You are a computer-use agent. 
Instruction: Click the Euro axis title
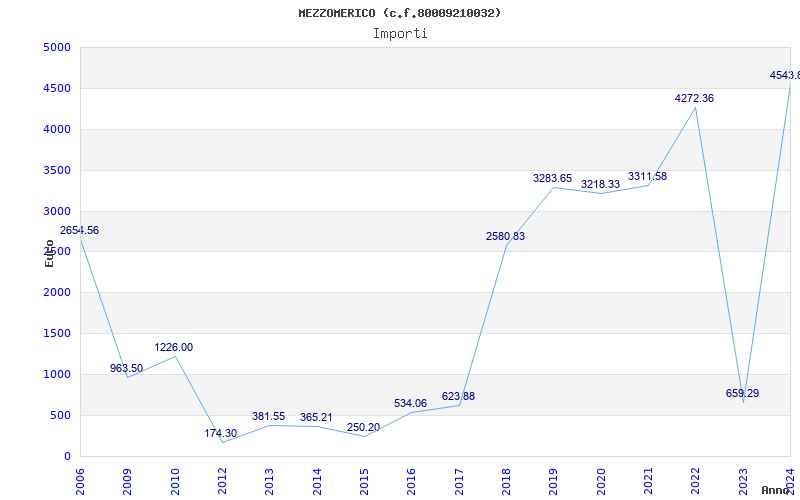click(x=49, y=253)
